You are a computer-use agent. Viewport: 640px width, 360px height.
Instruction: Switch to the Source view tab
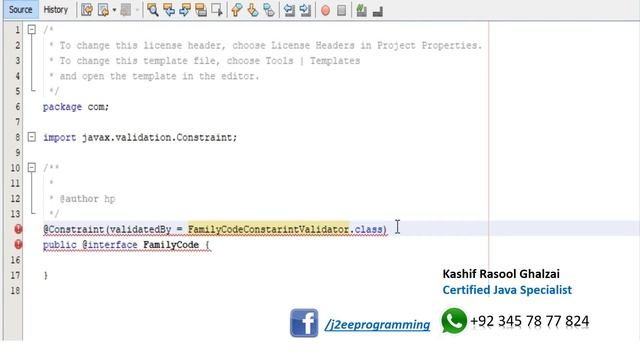point(20,9)
